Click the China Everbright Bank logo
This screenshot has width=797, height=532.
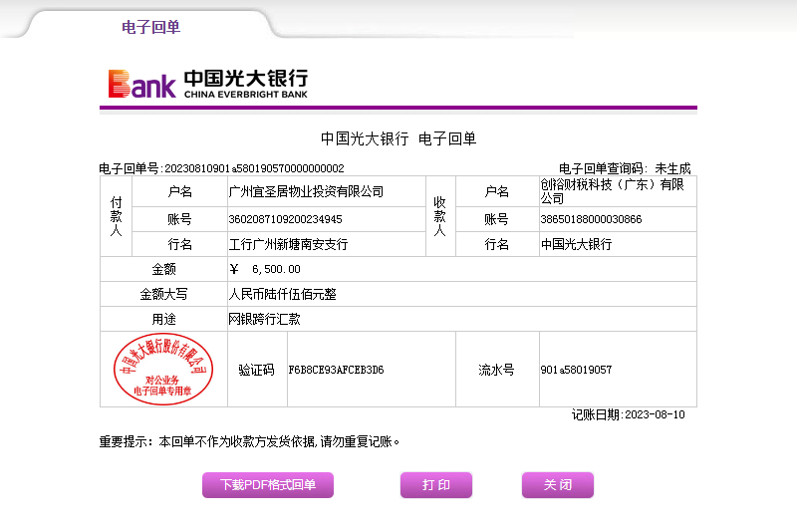coord(208,84)
